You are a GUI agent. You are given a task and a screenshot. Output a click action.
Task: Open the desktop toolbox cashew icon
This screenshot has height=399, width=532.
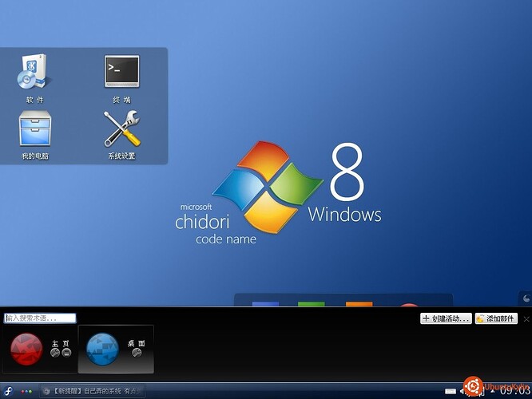pos(526,298)
